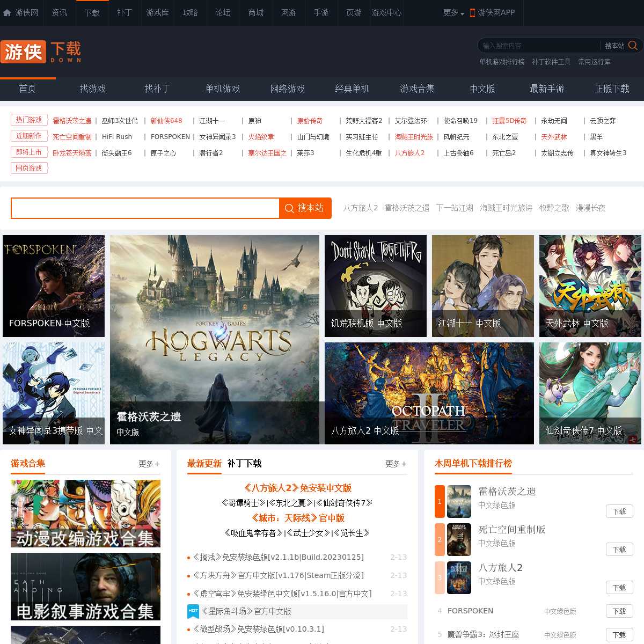644x644 pixels.
Task: Open the 江湖十一 中文版 thumbnail
Action: (x=483, y=286)
